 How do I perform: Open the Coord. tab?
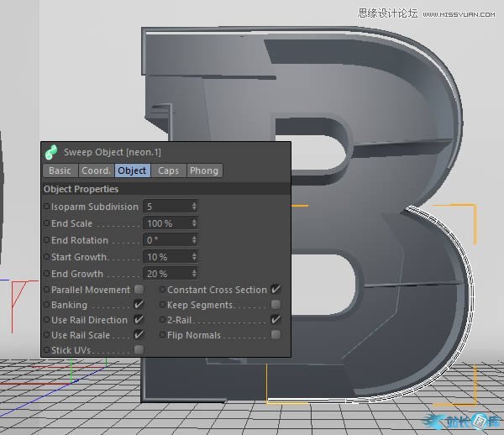96,170
